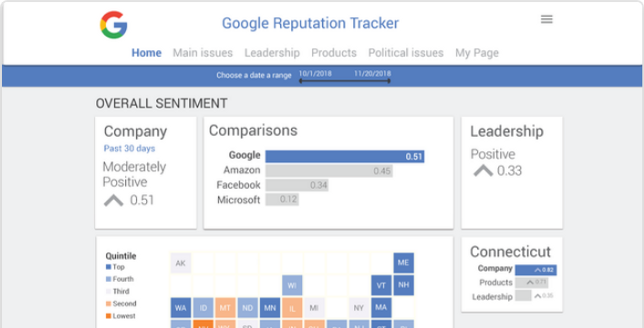Image resolution: width=644 pixels, height=328 pixels.
Task: Select the ME state tile
Action: [403, 263]
